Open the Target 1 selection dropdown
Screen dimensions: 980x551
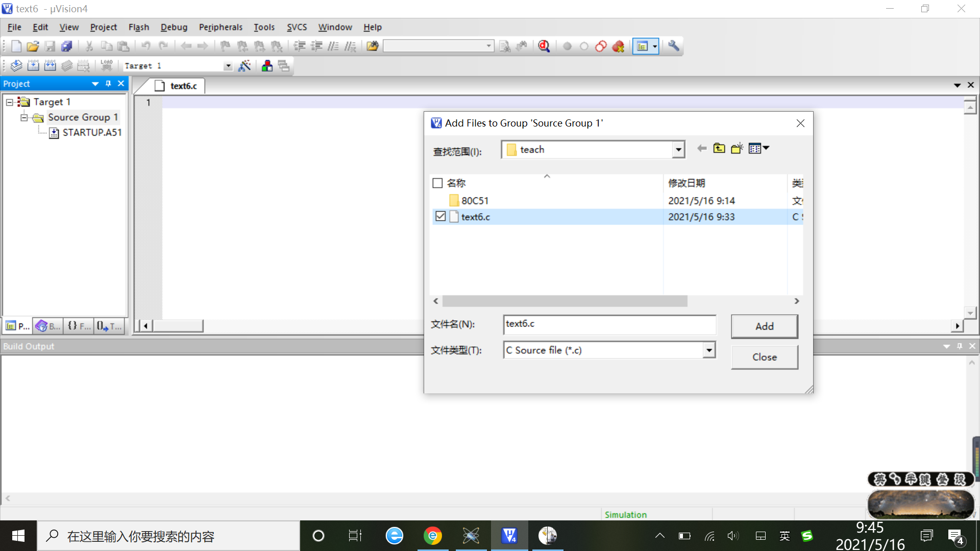[x=228, y=66]
